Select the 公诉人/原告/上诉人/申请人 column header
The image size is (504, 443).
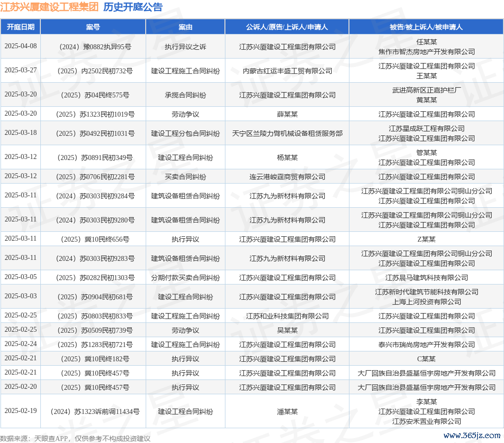(x=287, y=27)
